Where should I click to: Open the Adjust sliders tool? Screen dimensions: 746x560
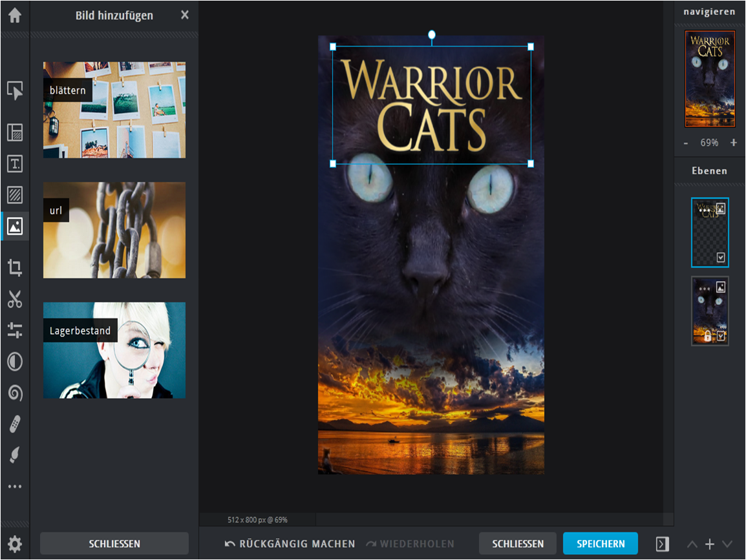(x=15, y=331)
